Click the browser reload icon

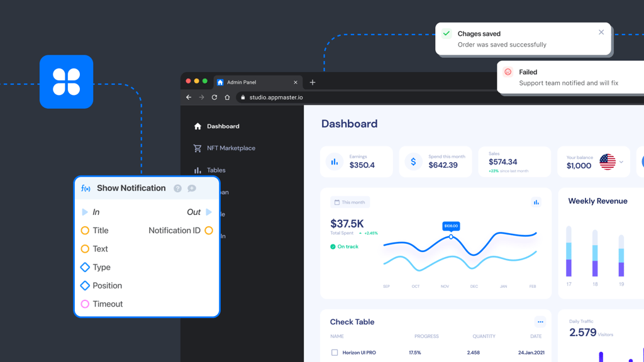[x=214, y=97]
